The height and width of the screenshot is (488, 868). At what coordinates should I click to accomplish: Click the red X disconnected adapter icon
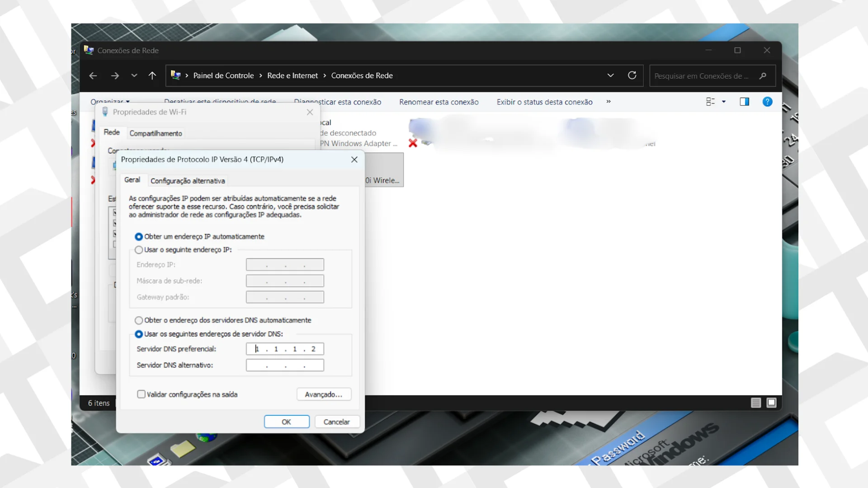[x=412, y=143]
